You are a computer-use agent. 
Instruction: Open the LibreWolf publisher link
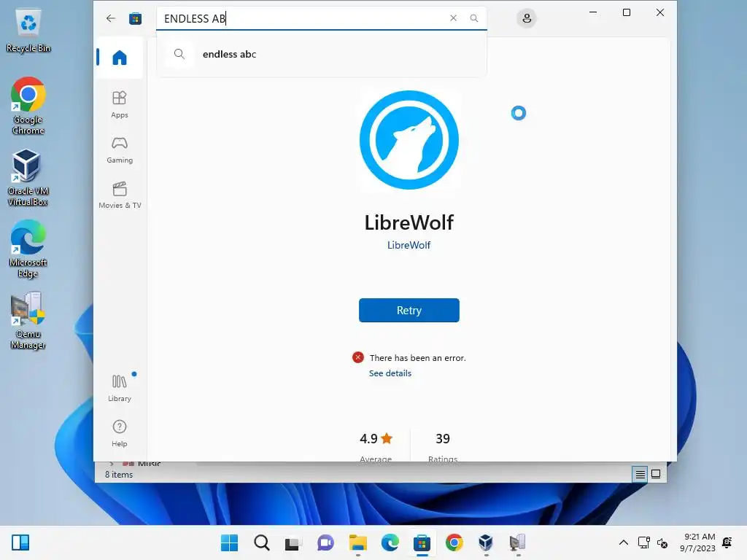pyautogui.click(x=409, y=245)
